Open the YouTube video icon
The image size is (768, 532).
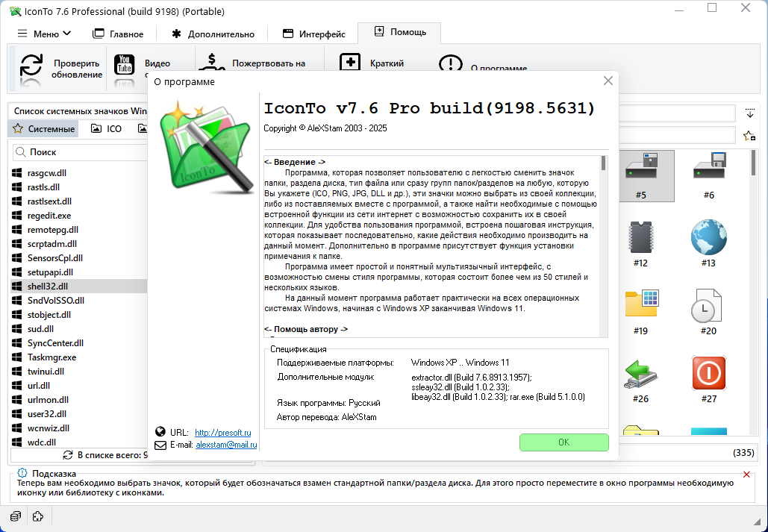click(125, 64)
